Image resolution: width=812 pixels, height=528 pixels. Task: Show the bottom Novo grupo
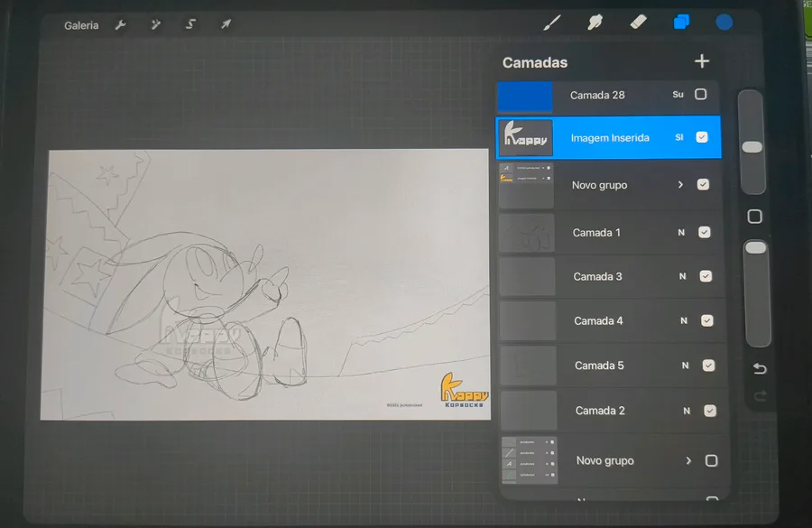point(712,460)
